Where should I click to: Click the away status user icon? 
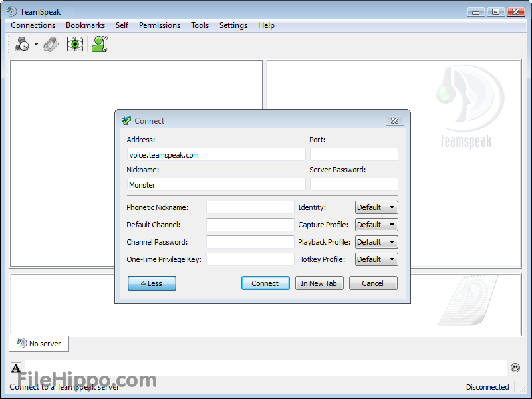coord(100,44)
